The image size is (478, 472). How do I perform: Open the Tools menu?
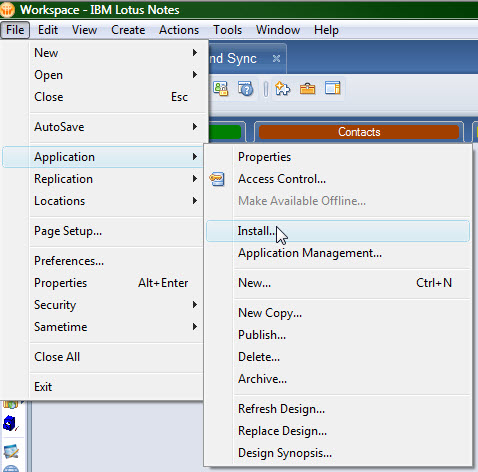tap(228, 30)
